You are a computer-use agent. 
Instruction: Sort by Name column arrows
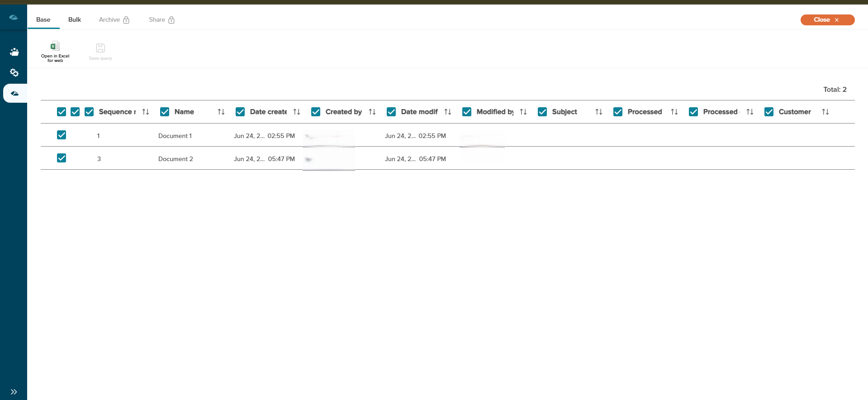(221, 112)
